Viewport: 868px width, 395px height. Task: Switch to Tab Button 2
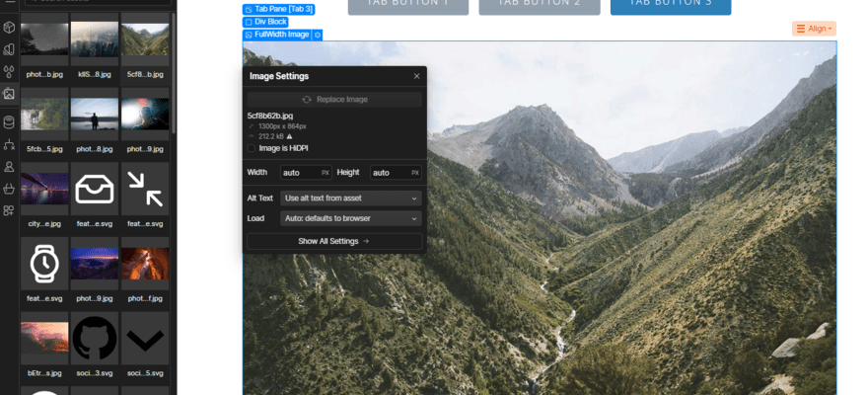[x=540, y=5]
